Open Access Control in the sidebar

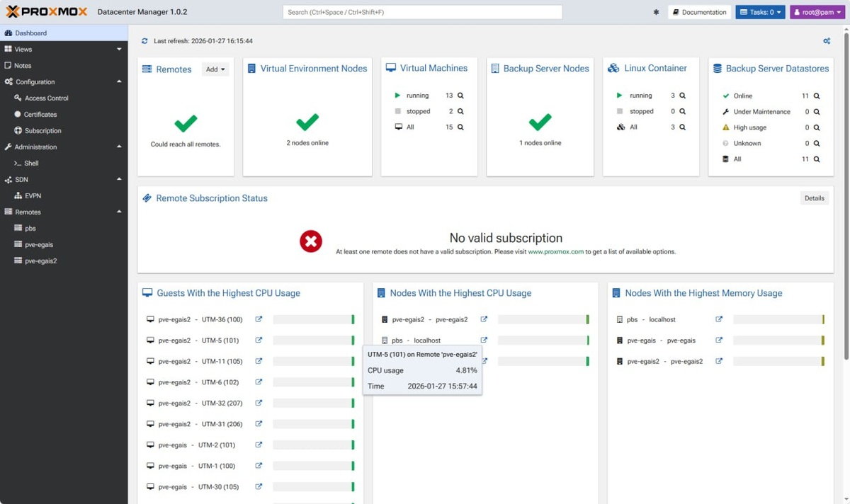pos(64,98)
